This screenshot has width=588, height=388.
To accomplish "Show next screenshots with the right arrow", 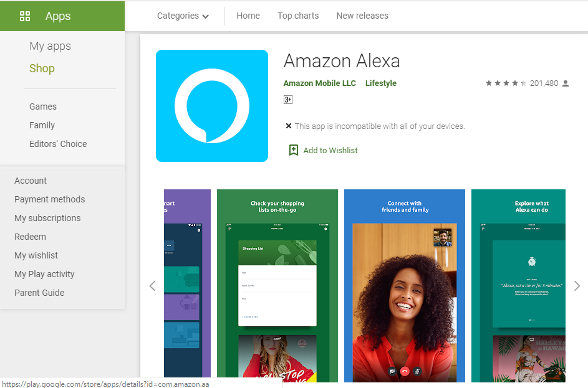I will point(577,286).
